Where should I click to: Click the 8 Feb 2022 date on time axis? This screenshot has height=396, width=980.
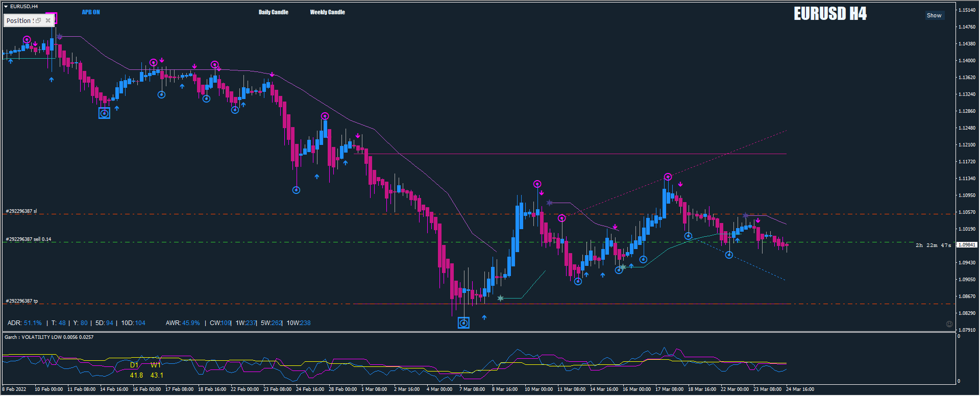(14, 389)
